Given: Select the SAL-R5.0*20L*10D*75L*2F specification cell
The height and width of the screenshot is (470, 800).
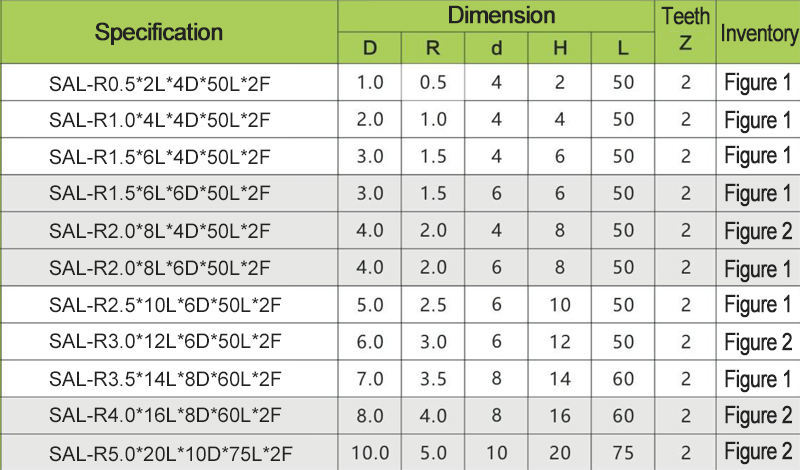Looking at the screenshot, I should (168, 452).
